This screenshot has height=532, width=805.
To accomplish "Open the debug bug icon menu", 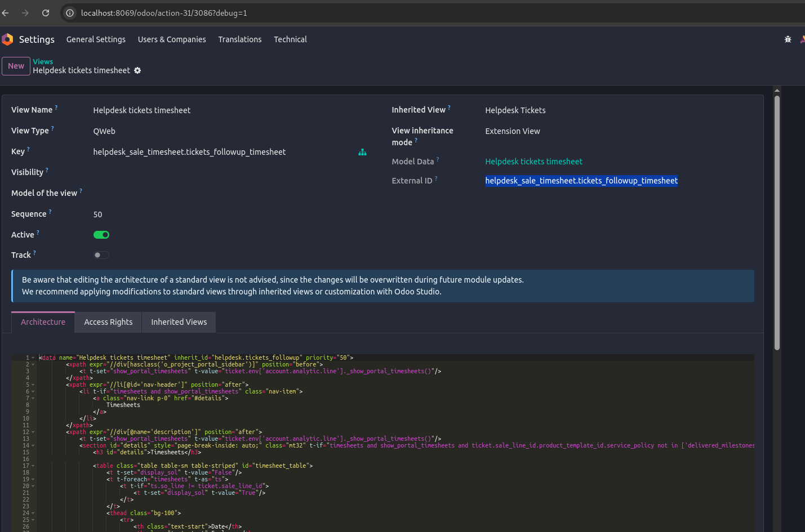I will (788, 39).
